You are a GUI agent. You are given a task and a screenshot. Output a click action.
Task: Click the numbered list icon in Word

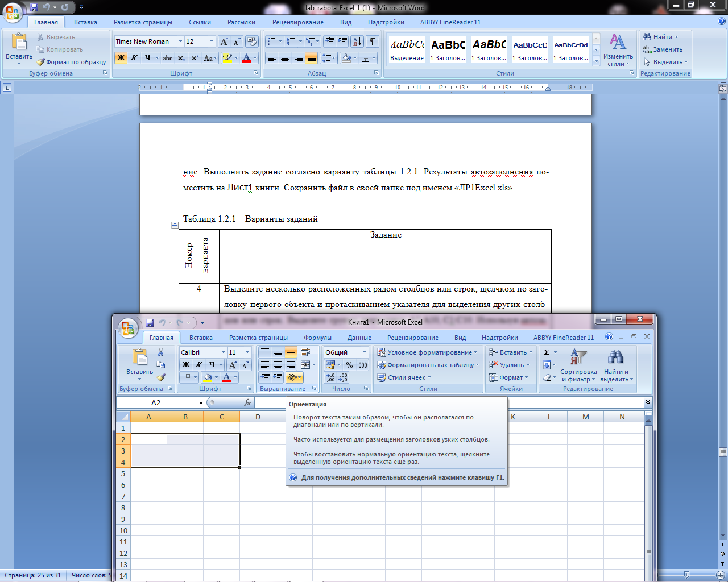point(291,41)
